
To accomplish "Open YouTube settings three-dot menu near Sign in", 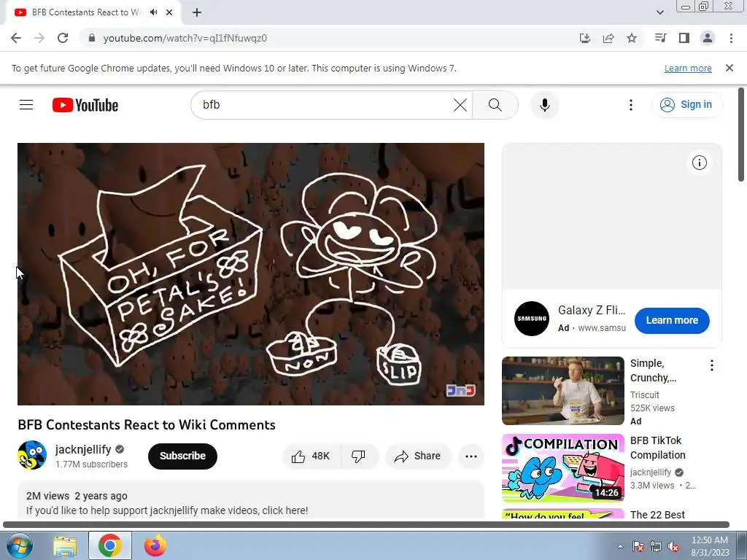I will click(x=631, y=105).
